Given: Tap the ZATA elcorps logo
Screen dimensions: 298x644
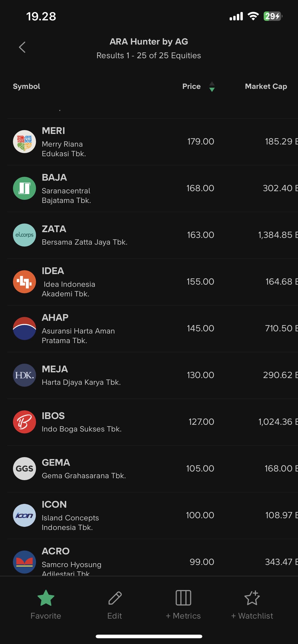Looking at the screenshot, I should coord(24,235).
